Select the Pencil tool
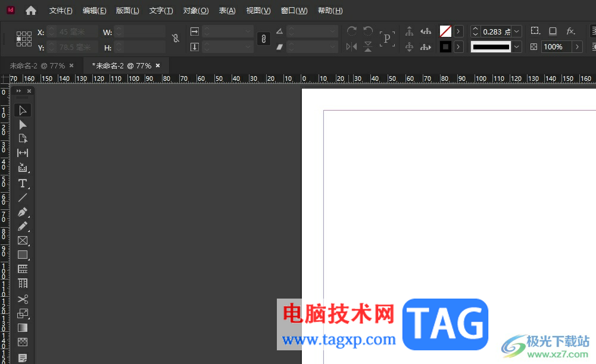This screenshot has height=364, width=596. click(x=23, y=226)
